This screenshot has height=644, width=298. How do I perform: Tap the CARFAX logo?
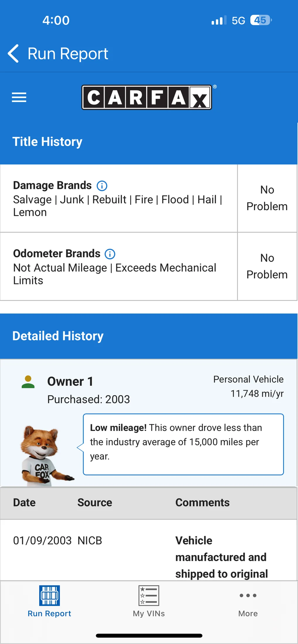click(x=147, y=97)
